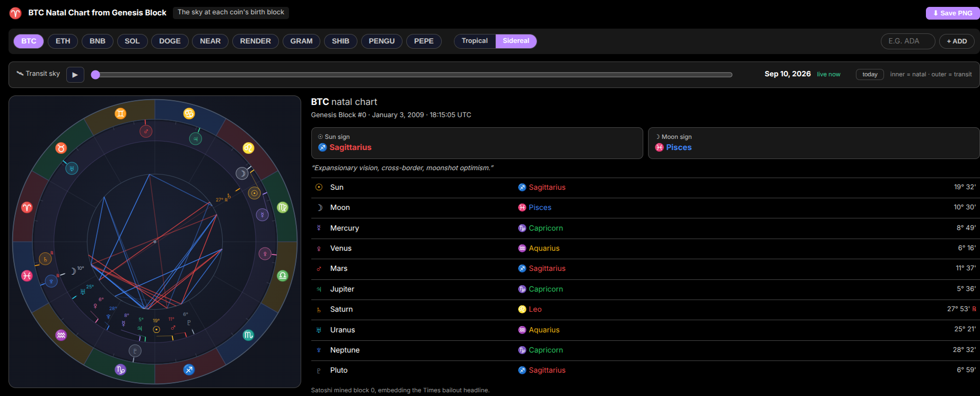Select the Leo sign on the chart wheel

[x=248, y=148]
